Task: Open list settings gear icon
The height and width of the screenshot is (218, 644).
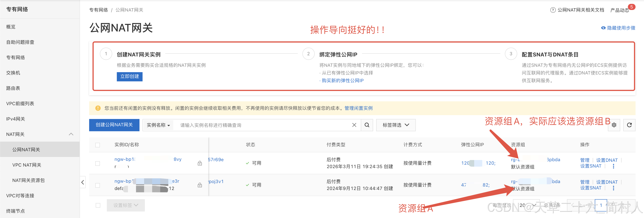Action: click(614, 125)
